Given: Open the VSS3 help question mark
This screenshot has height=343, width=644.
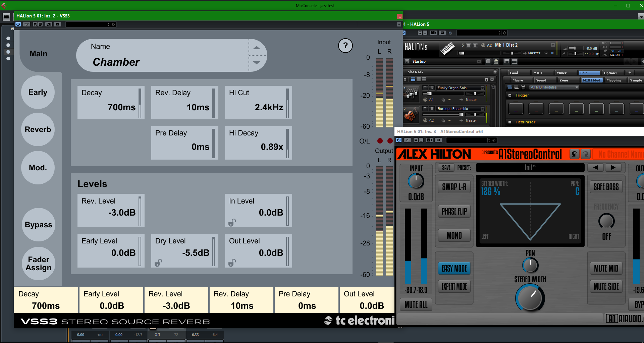Looking at the screenshot, I should 345,46.
